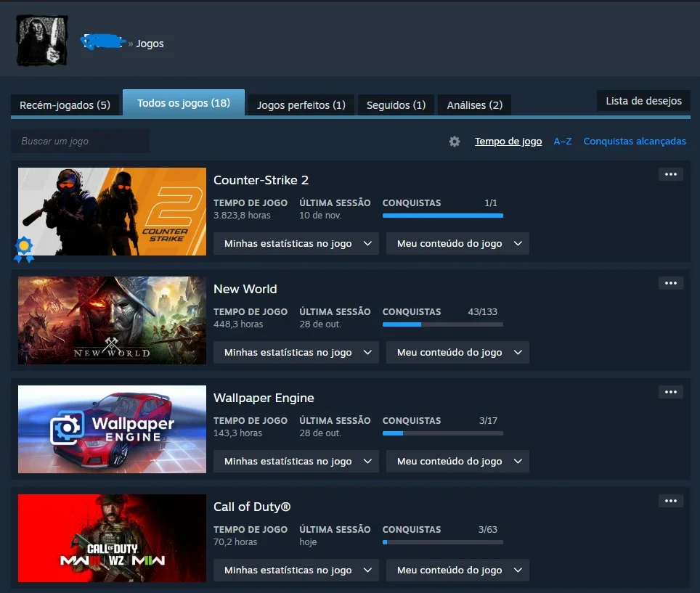The width and height of the screenshot is (700, 593).
Task: Click the Call of Duty® game title
Action: point(252,507)
